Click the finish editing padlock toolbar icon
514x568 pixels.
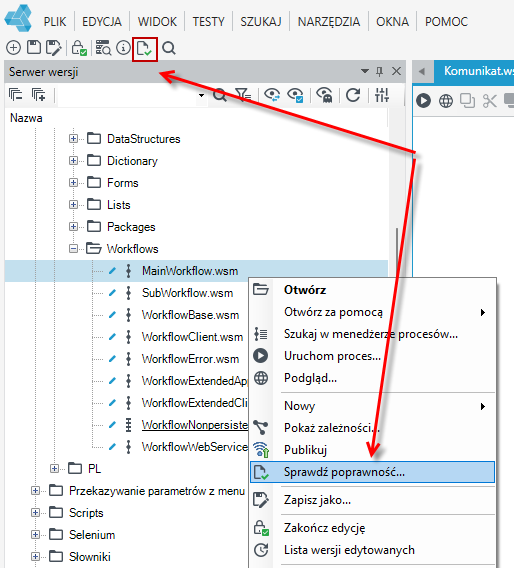[x=79, y=48]
